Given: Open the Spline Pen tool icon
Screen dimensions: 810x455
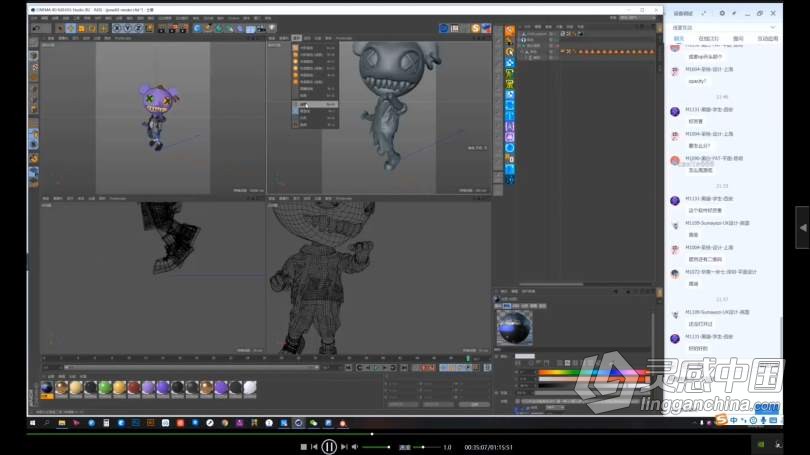Looking at the screenshot, I should pos(208,28).
